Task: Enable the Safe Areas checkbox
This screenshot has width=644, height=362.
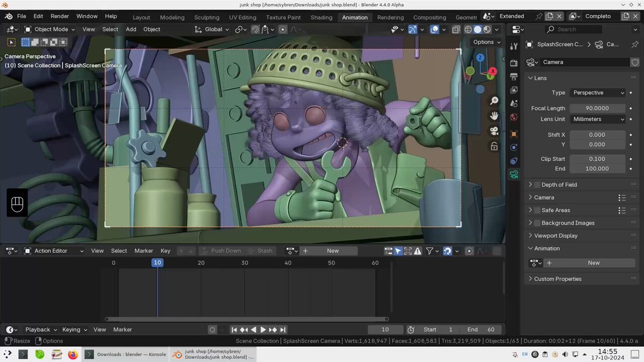Action: tap(537, 210)
